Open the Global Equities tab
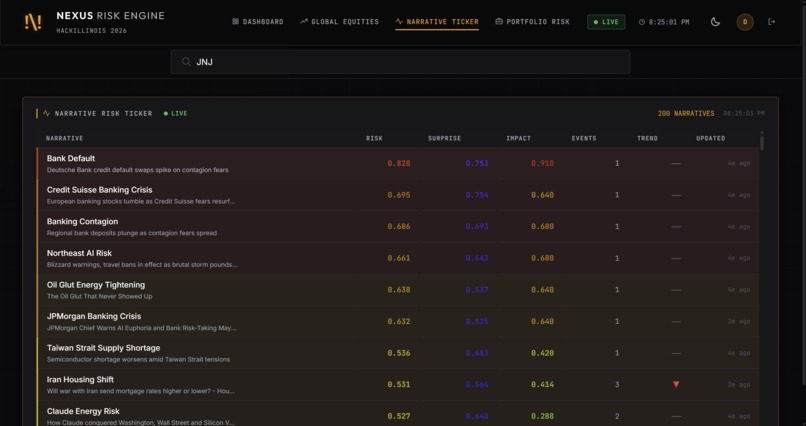The height and width of the screenshot is (426, 806). [x=339, y=22]
